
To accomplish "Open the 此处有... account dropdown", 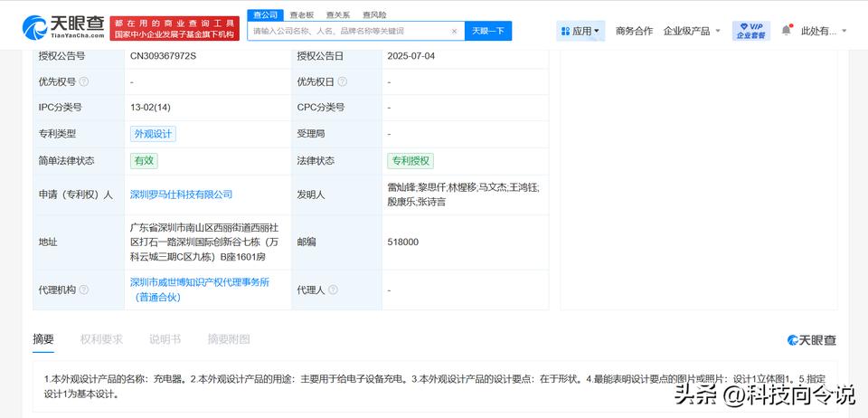I will (824, 31).
